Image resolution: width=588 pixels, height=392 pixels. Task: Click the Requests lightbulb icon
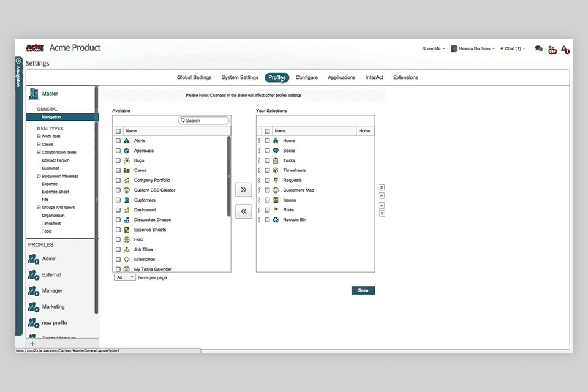276,181
